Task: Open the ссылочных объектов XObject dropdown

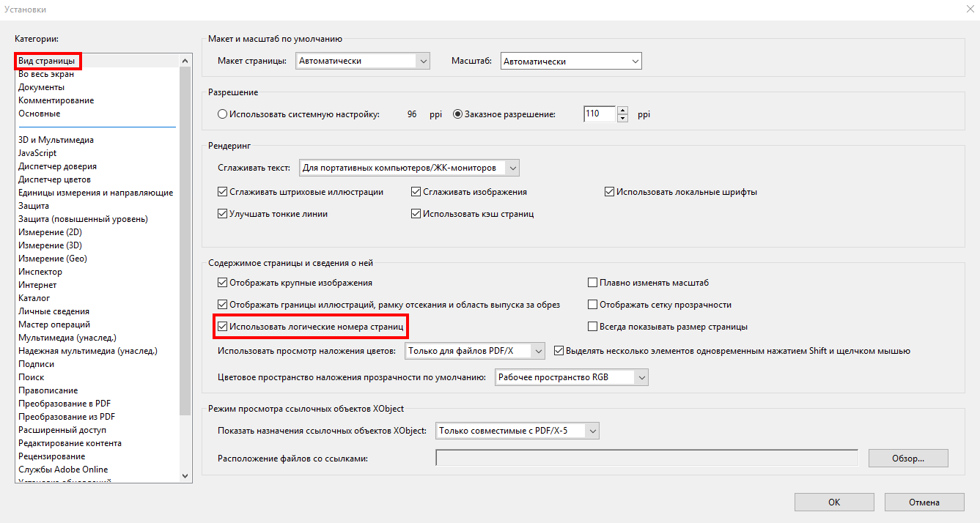Action: (517, 431)
